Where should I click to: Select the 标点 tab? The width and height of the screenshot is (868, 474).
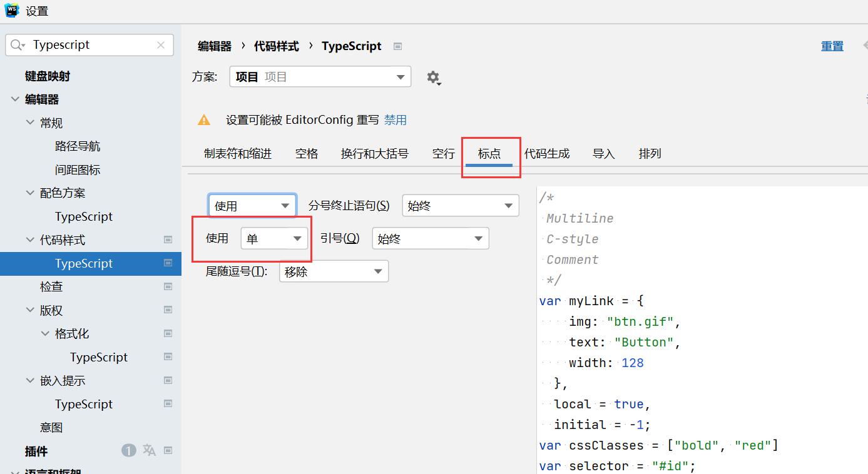coord(489,154)
